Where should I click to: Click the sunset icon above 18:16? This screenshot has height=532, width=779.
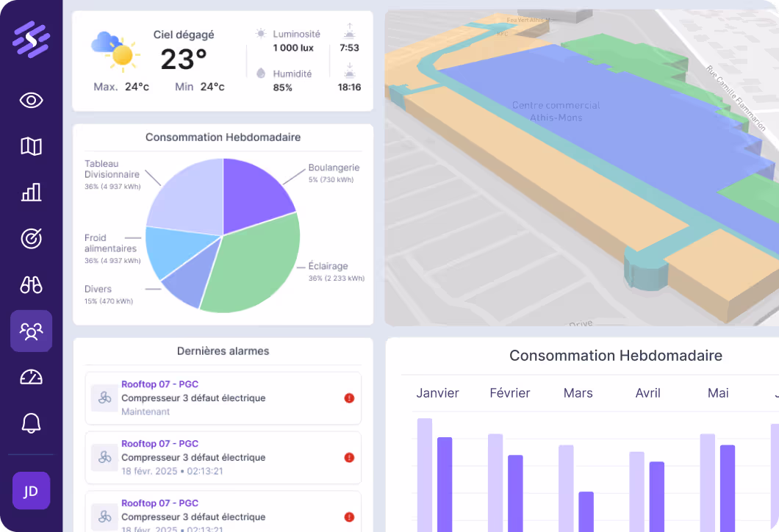[x=349, y=71]
